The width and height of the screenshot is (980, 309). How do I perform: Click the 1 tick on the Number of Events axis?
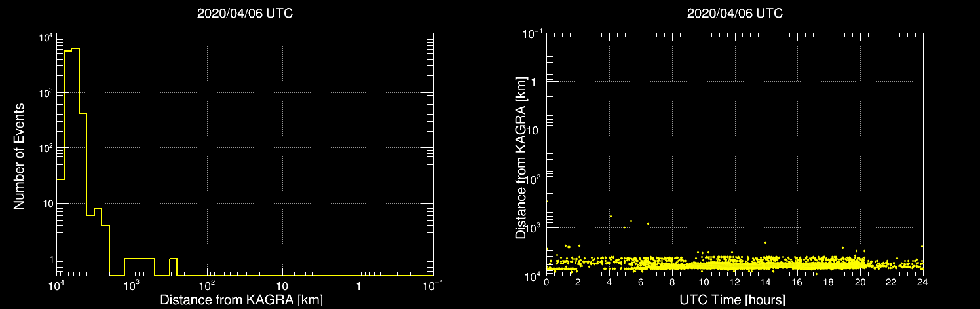50,259
